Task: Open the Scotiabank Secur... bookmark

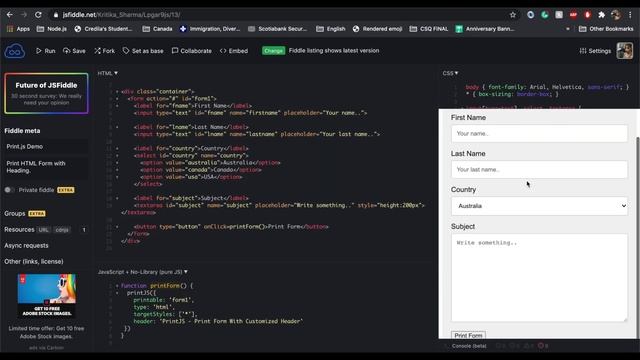Action: pyautogui.click(x=277, y=29)
